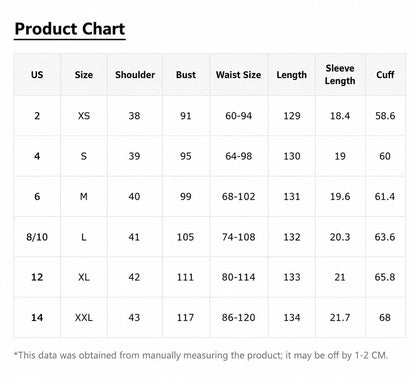Click the cuff value 65.8
416x380 pixels.
point(385,277)
